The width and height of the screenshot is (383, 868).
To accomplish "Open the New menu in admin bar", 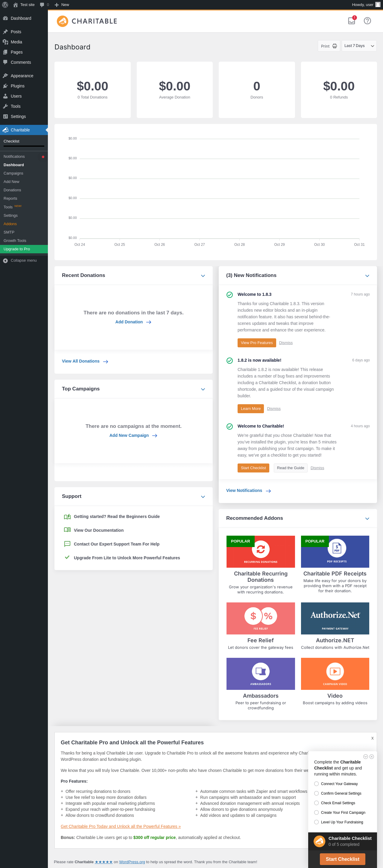I will click(62, 5).
